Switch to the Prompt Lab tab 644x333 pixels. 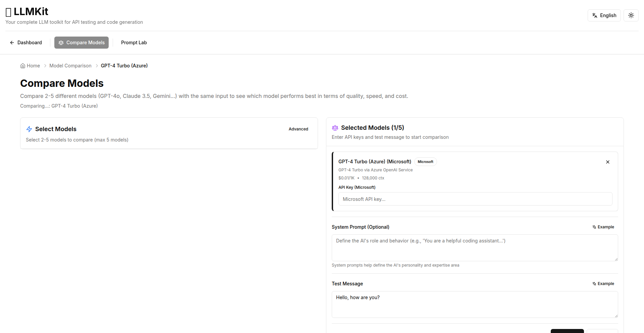134,43
